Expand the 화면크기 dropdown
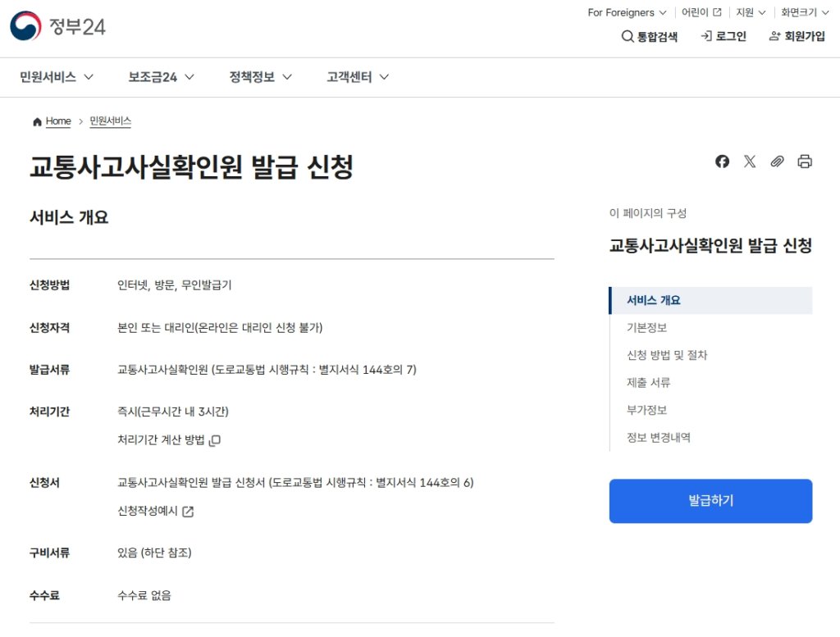 click(x=805, y=12)
